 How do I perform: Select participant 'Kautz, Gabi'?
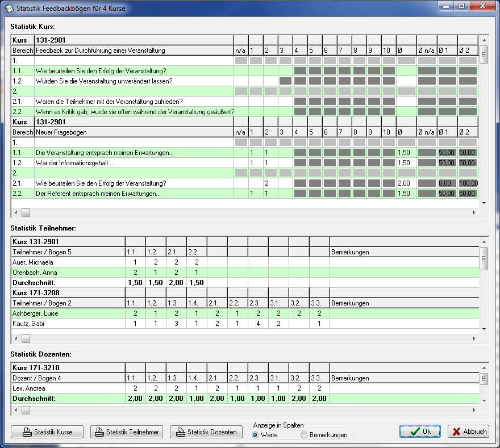245,324
